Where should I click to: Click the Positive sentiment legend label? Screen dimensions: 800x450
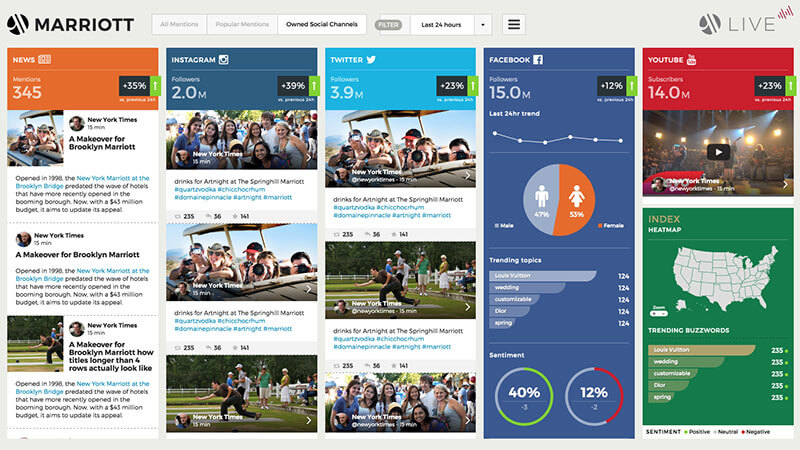point(697,432)
